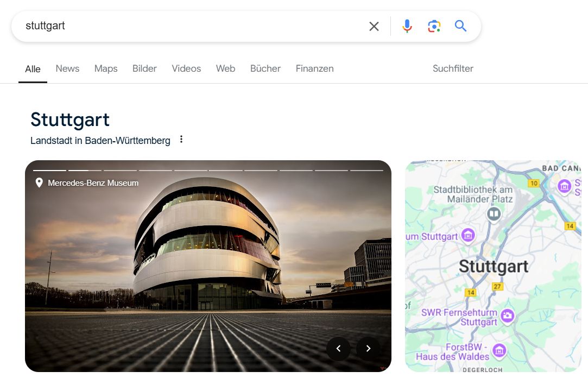Open the three-dot menu next to Landstadt
The width and height of the screenshot is (588, 384).
(x=181, y=139)
